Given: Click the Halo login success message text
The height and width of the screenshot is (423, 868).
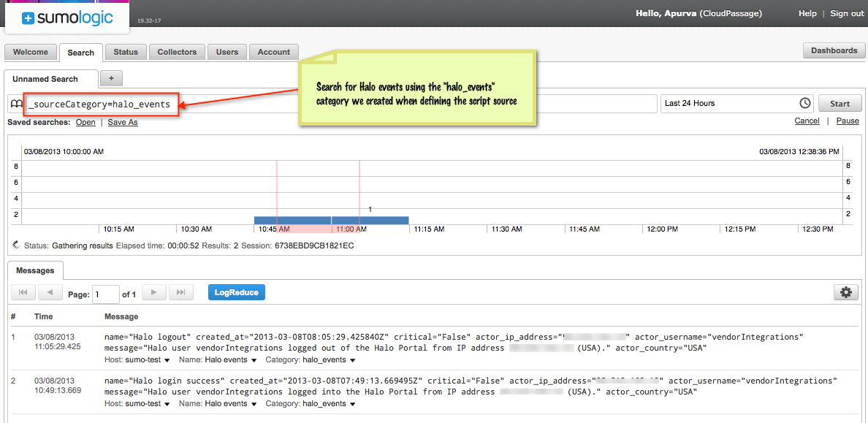Looking at the screenshot, I should pyautogui.click(x=471, y=386).
